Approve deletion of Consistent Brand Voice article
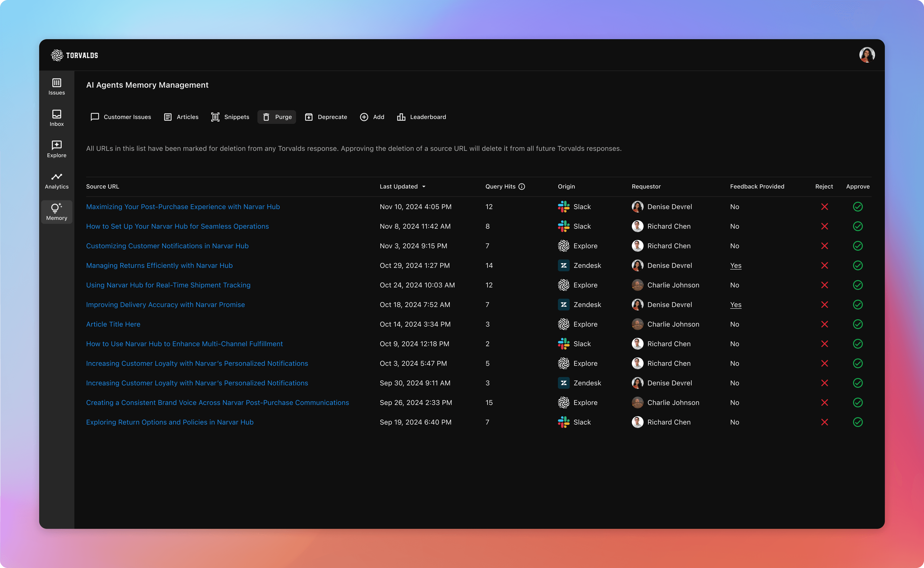 click(858, 403)
